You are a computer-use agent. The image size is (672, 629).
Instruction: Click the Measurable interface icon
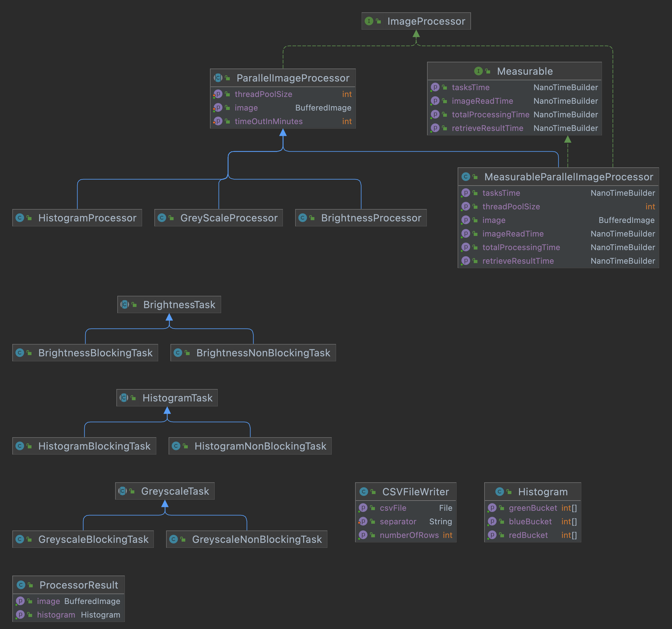(478, 71)
